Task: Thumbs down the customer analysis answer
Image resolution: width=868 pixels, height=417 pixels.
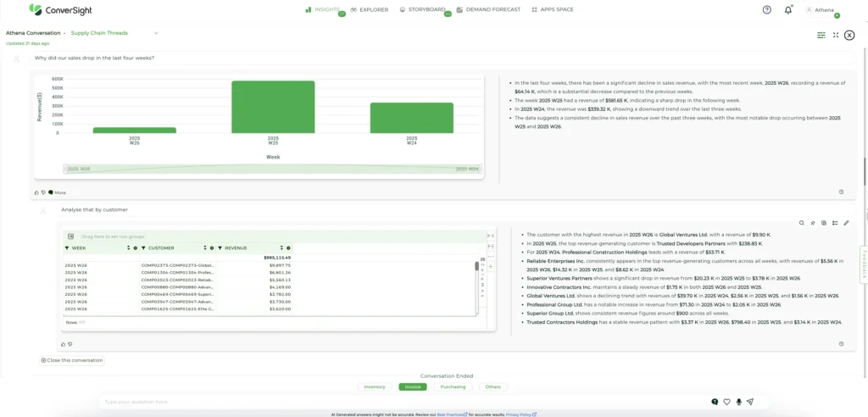Action: pos(70,344)
